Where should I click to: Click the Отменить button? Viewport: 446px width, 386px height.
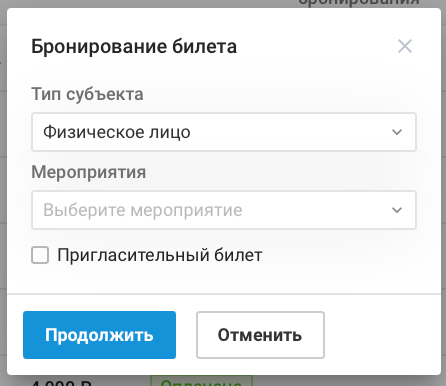260,335
